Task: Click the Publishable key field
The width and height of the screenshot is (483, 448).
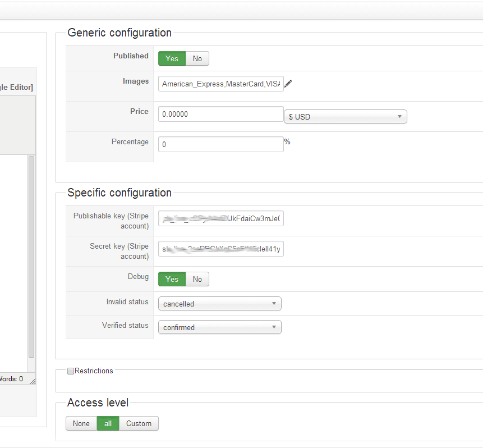Action: pos(220,218)
